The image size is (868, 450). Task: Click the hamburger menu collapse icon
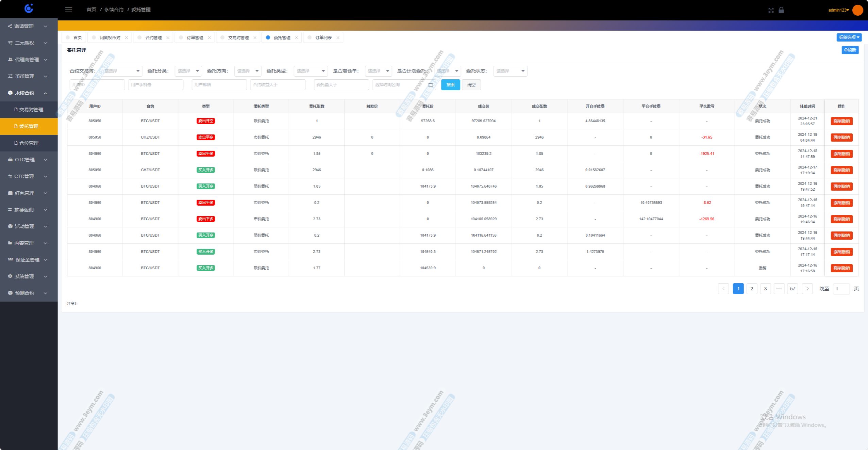pyautogui.click(x=69, y=10)
